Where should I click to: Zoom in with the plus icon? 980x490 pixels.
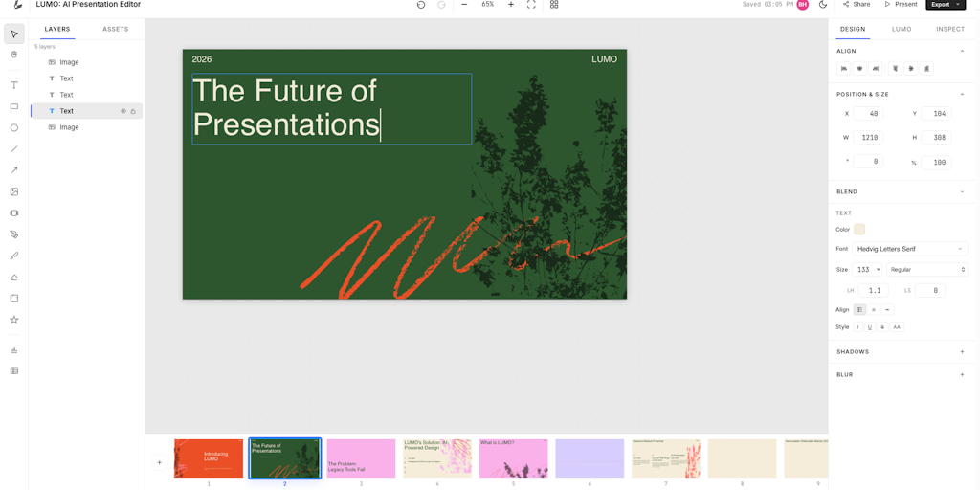pos(511,5)
